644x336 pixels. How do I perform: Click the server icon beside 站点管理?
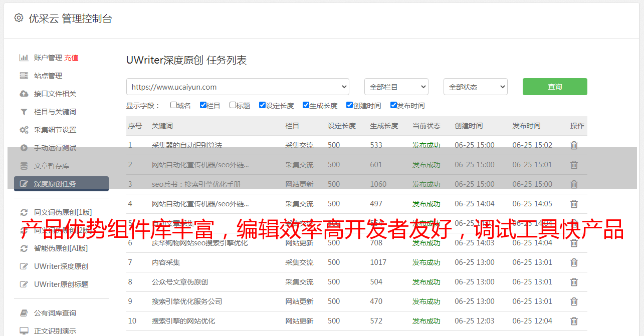[24, 76]
